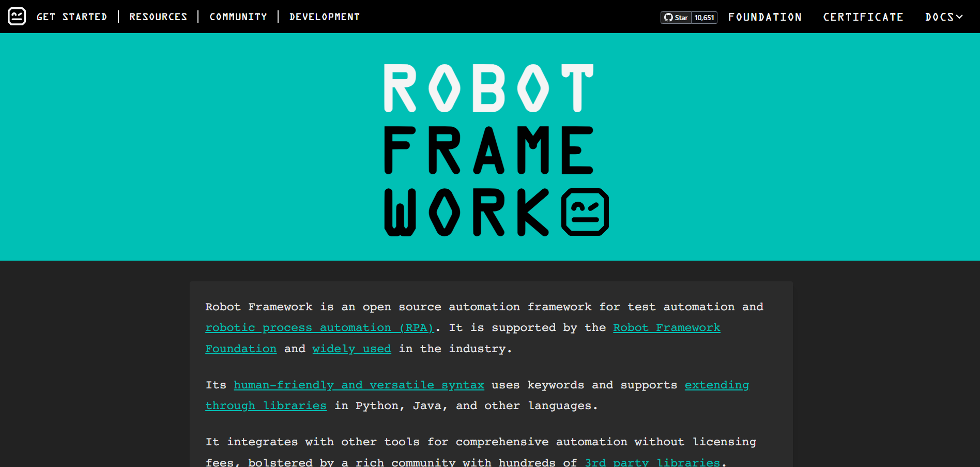Navigate to the CERTIFICATE page
The image size is (980, 467).
863,17
